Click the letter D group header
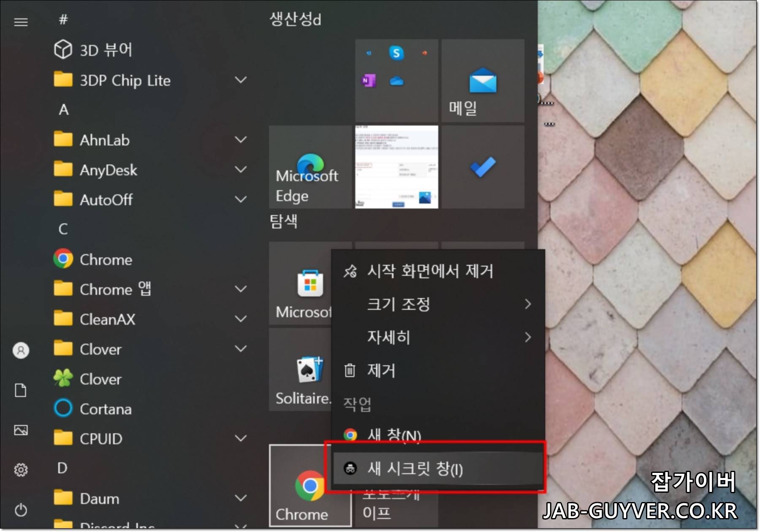 pyautogui.click(x=62, y=468)
